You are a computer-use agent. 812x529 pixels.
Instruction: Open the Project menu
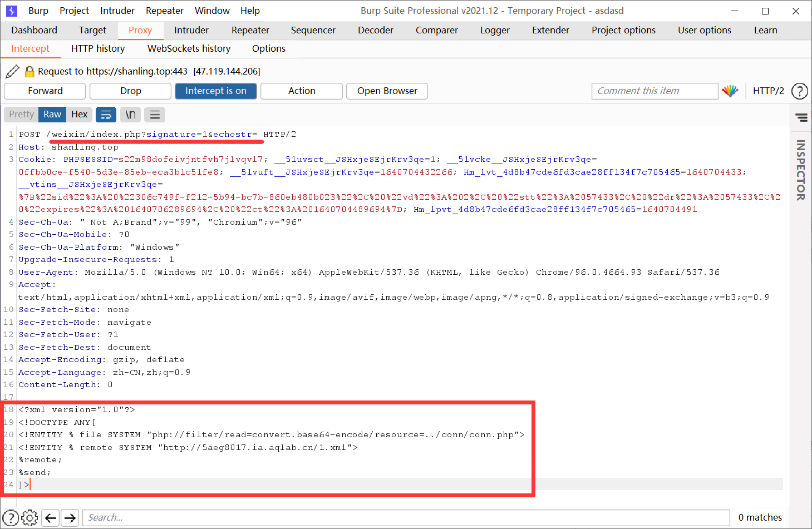pyautogui.click(x=74, y=11)
